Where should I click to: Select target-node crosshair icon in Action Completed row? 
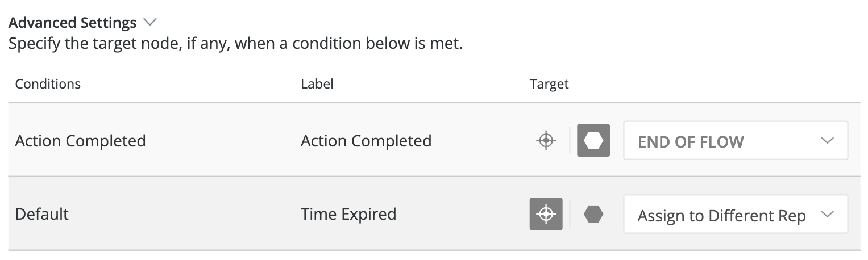(x=546, y=140)
